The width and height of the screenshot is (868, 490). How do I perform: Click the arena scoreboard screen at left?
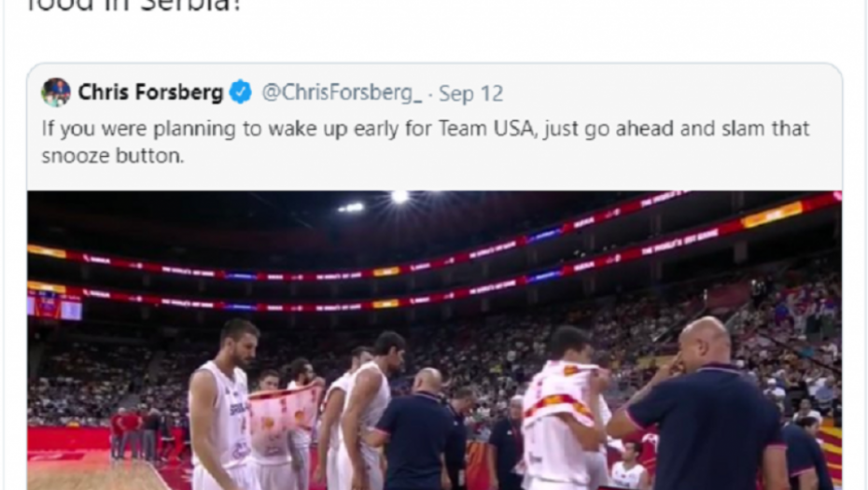point(55,305)
